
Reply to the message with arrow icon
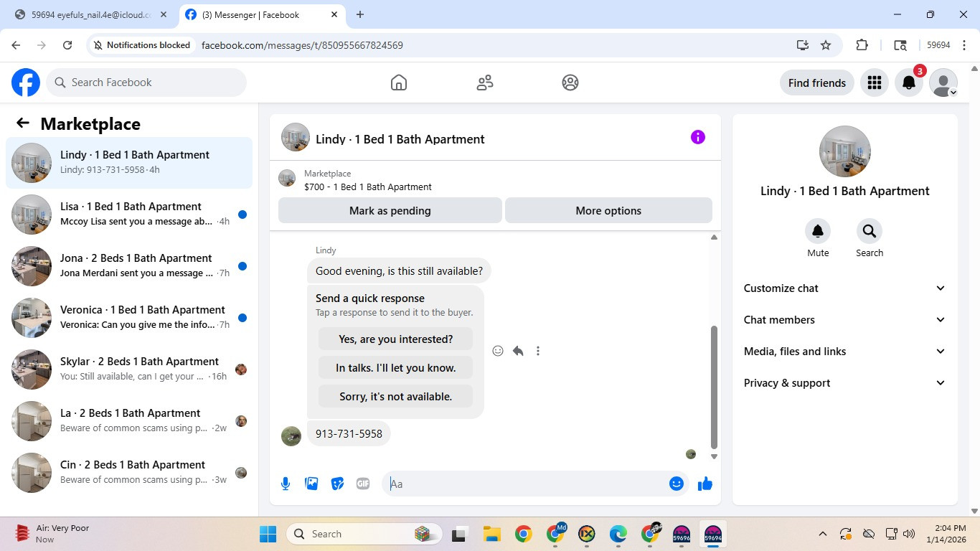coord(518,351)
